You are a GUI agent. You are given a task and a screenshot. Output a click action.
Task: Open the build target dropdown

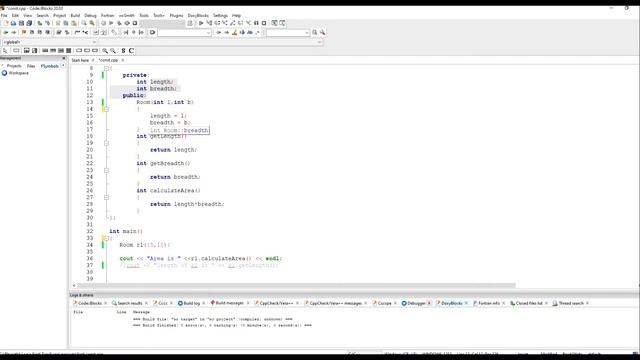tap(162, 23)
